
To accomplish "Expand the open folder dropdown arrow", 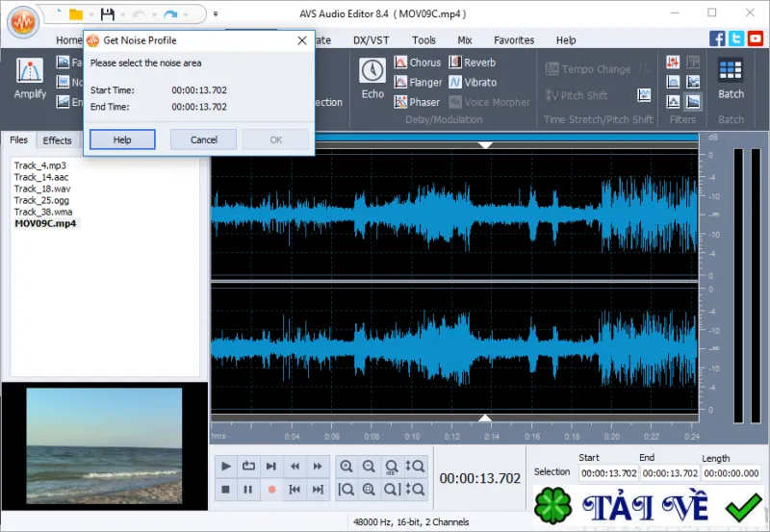I will click(91, 14).
